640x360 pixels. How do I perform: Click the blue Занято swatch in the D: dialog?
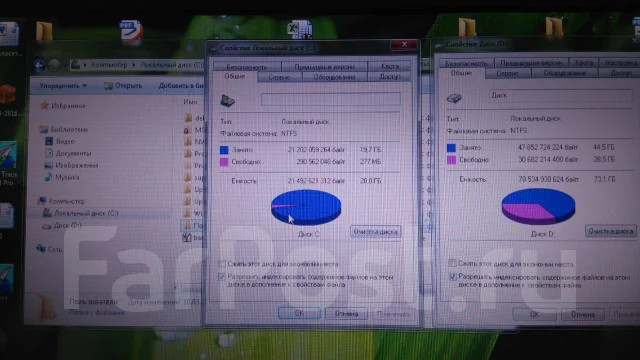[451, 148]
